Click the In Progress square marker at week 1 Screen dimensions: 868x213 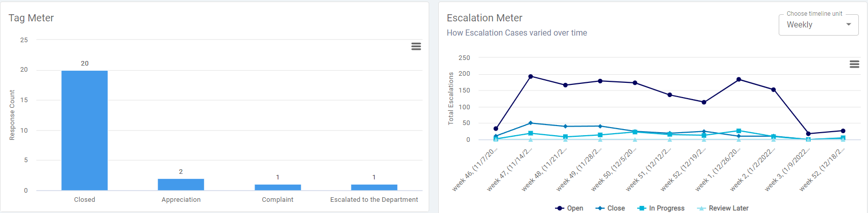tap(739, 131)
